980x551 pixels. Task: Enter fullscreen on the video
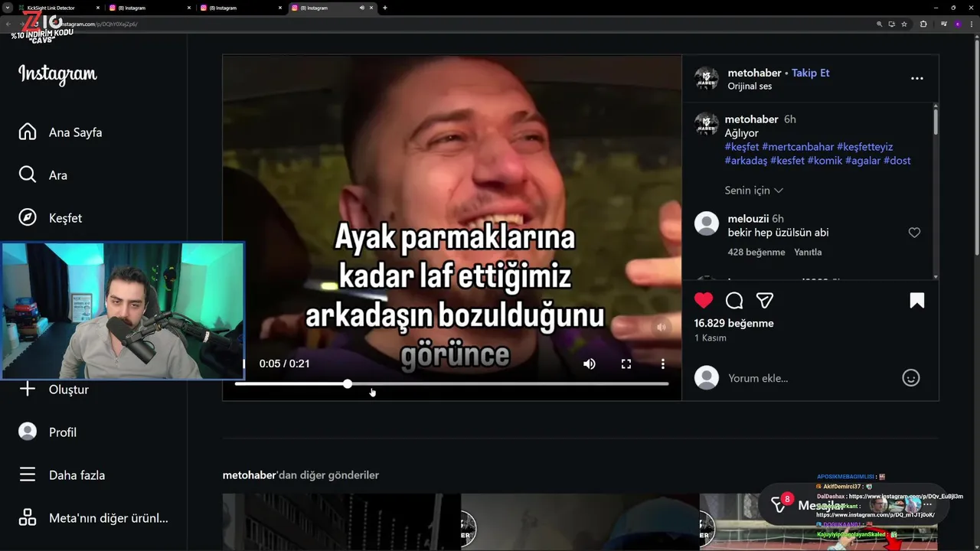point(626,364)
